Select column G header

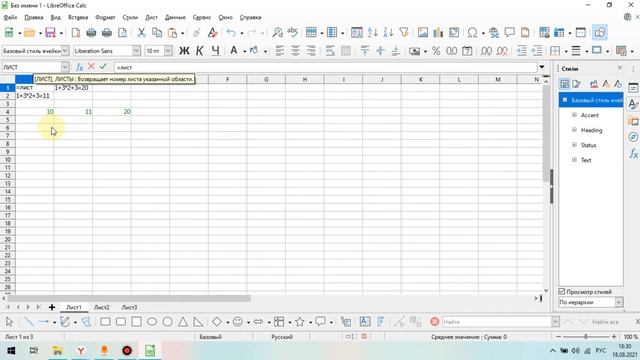[x=266, y=80]
